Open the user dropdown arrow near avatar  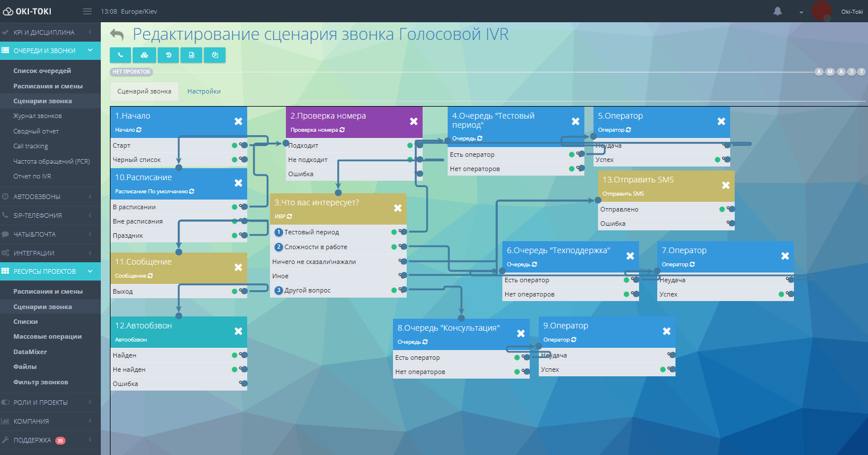801,12
